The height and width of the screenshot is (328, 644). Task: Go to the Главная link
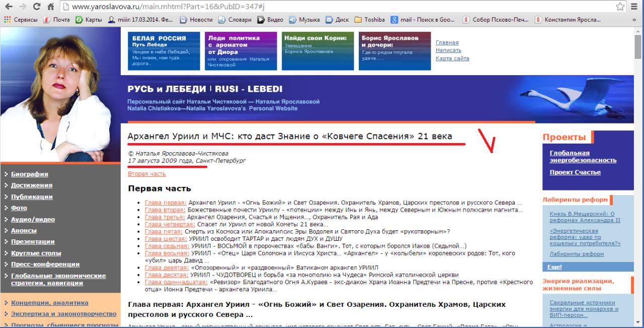(x=447, y=42)
